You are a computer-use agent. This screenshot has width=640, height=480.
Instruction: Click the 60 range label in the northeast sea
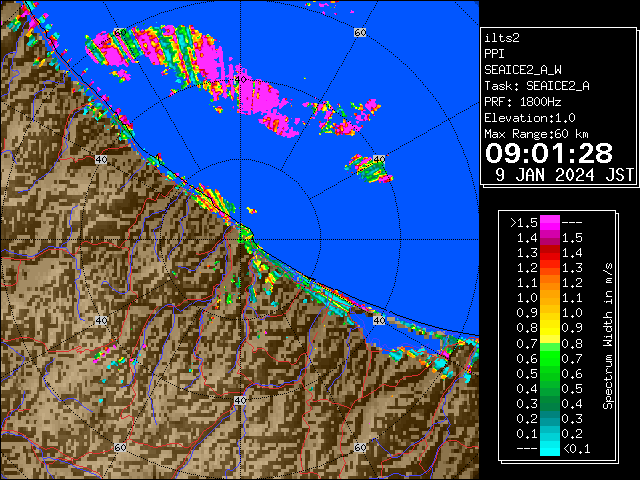pyautogui.click(x=360, y=32)
